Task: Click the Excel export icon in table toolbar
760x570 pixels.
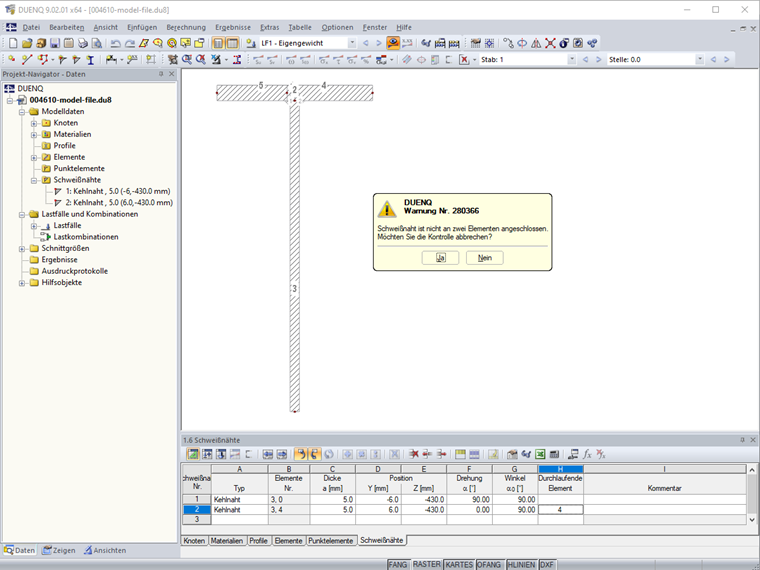Action: (540, 454)
